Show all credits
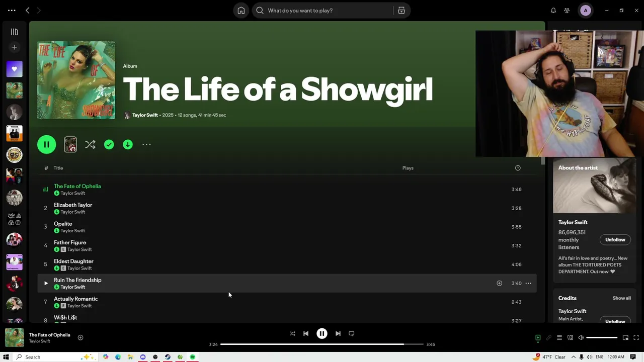The image size is (644, 362). click(621, 298)
